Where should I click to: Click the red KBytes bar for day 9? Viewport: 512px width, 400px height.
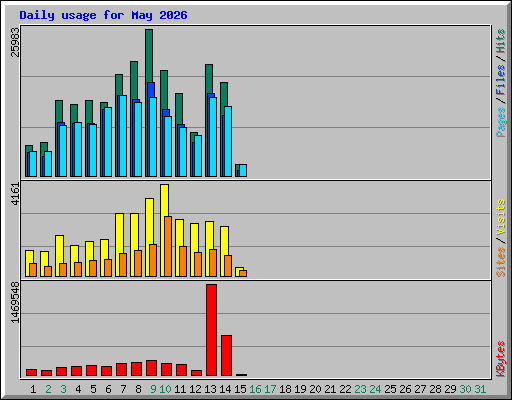pyautogui.click(x=151, y=368)
